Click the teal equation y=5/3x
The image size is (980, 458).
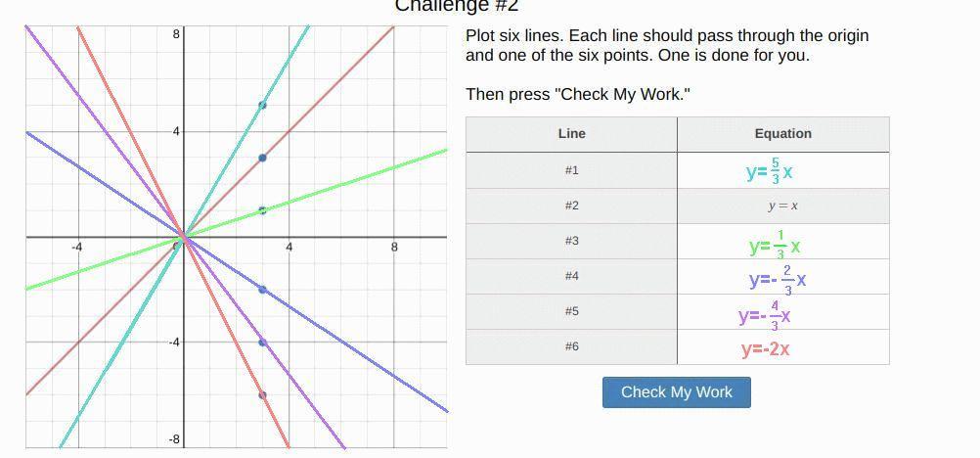[x=769, y=171]
